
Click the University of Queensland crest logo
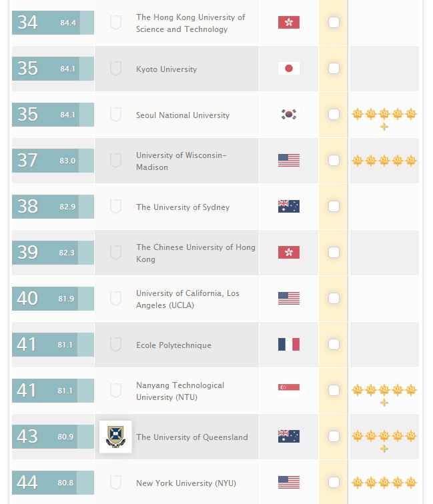click(x=115, y=437)
